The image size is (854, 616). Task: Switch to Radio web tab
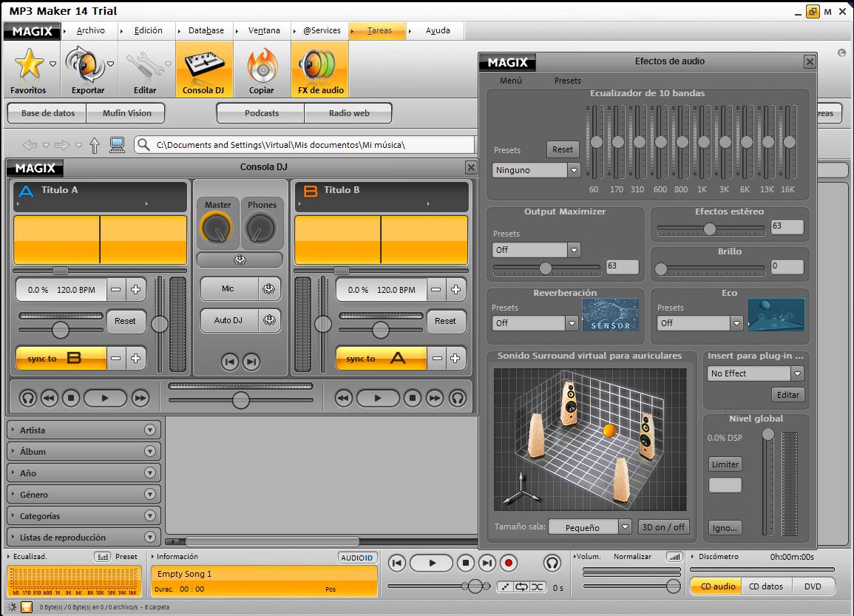[x=348, y=113]
